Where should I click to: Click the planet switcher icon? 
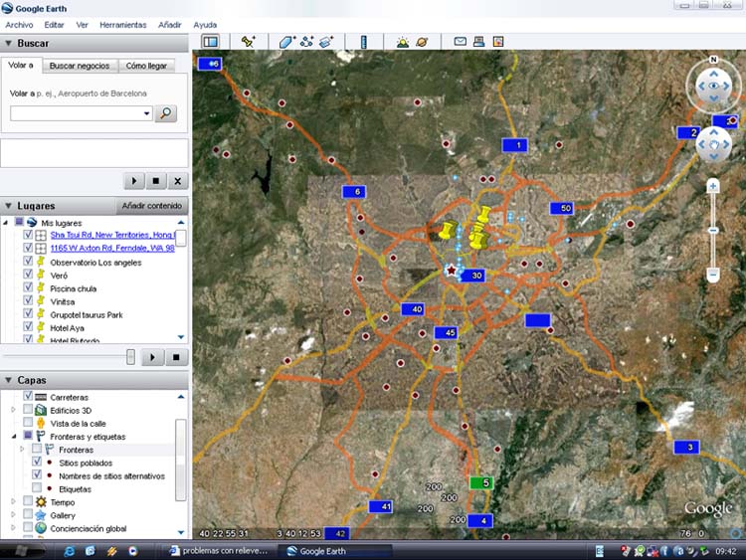(x=423, y=42)
